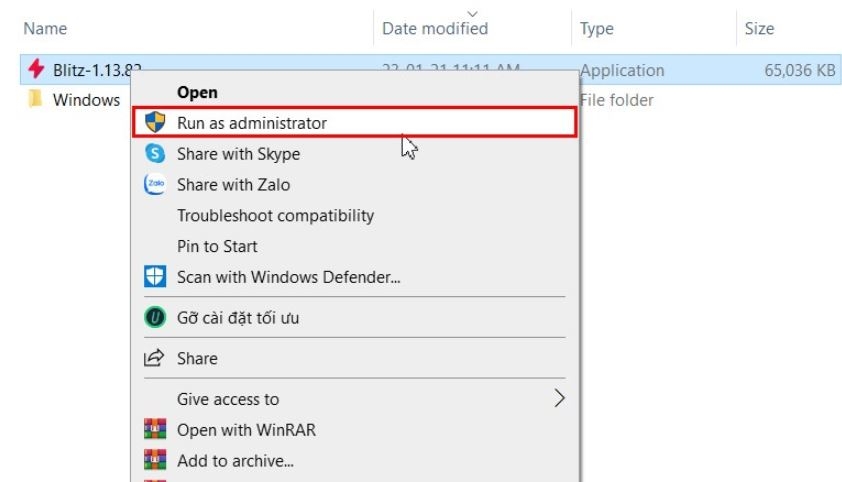Click the WinRAR icon beside Open with WinRAR

point(155,429)
